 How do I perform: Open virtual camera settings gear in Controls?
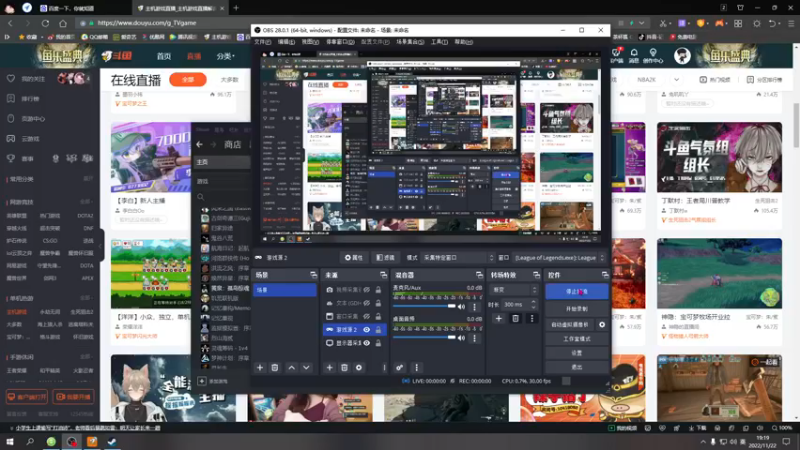coord(602,324)
